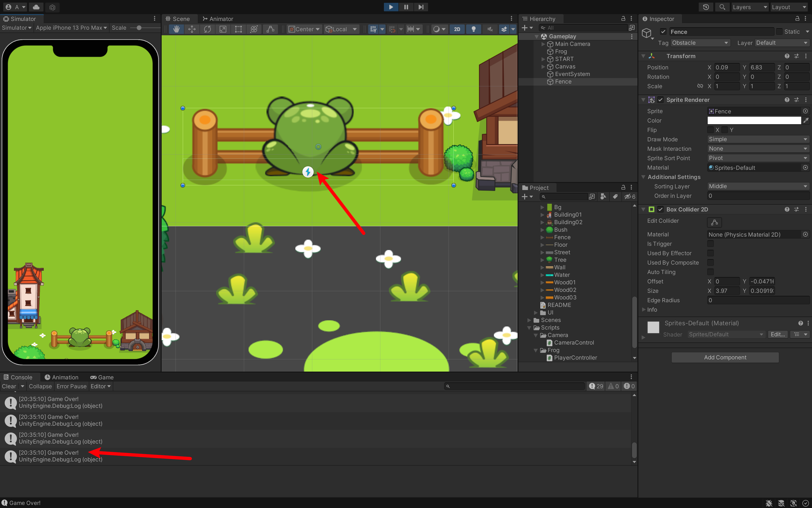Toggle Collapse in console toolbar
Viewport: 812px width, 508px height.
pos(40,386)
